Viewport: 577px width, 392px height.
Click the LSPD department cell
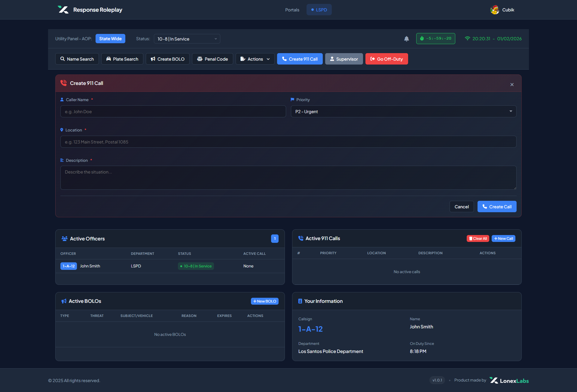coord(136,266)
